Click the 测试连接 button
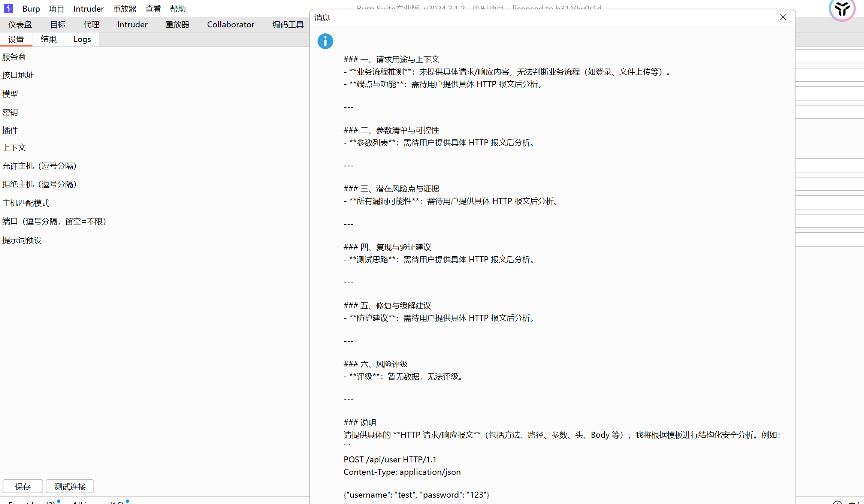Image resolution: width=864 pixels, height=504 pixels. [70, 486]
